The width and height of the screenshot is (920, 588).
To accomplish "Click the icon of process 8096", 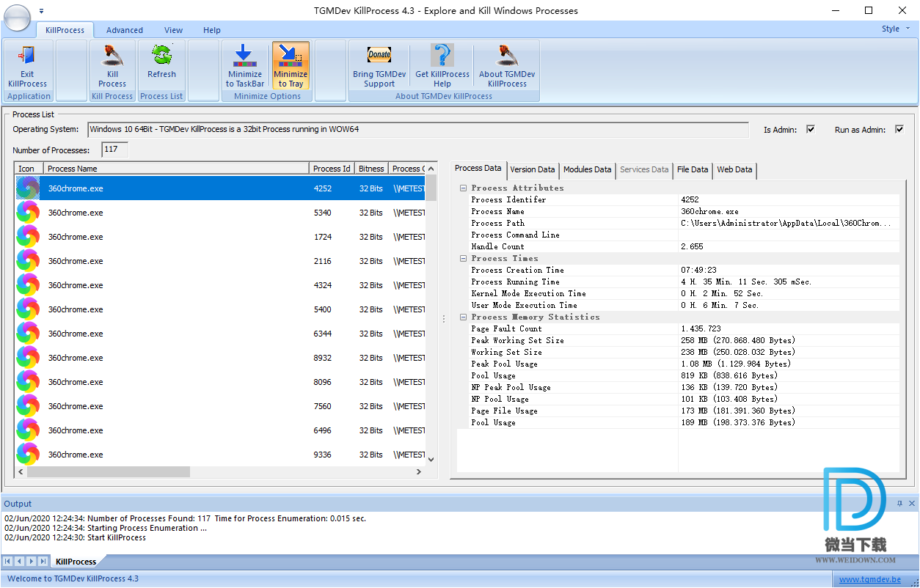I will click(x=28, y=382).
